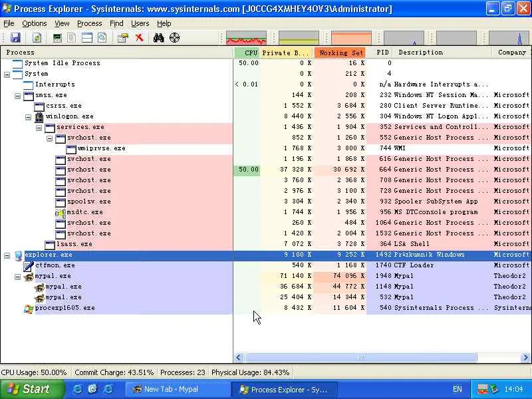The height and width of the screenshot is (399, 532).
Task: Open the Users menu
Action: pyautogui.click(x=140, y=23)
